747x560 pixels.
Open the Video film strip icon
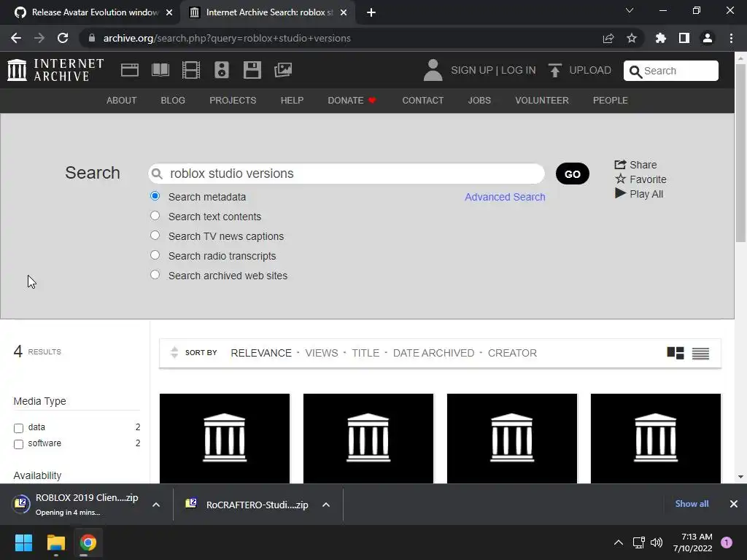click(x=191, y=70)
